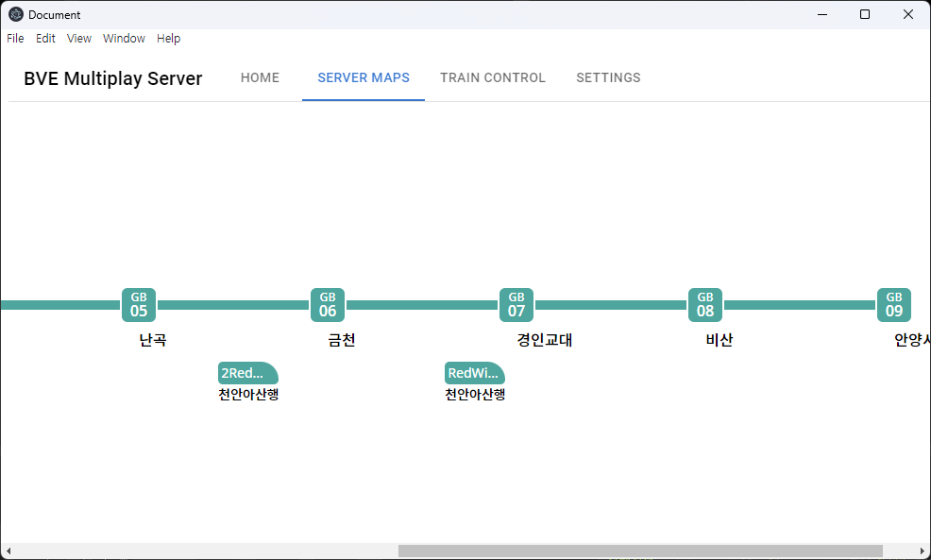This screenshot has height=560, width=931.
Task: Click the scrollbar left arrow
Action: [8, 552]
